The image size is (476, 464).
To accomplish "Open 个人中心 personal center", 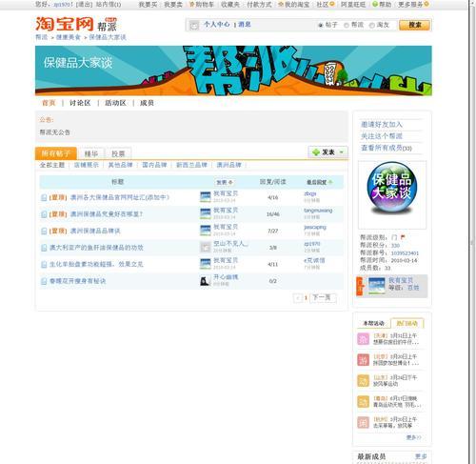I will [x=217, y=25].
